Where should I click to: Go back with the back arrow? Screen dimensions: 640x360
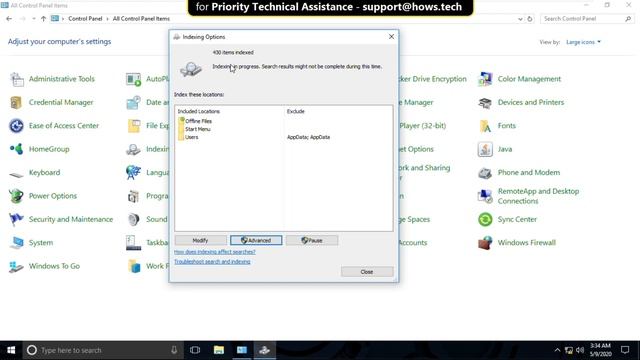point(9,19)
